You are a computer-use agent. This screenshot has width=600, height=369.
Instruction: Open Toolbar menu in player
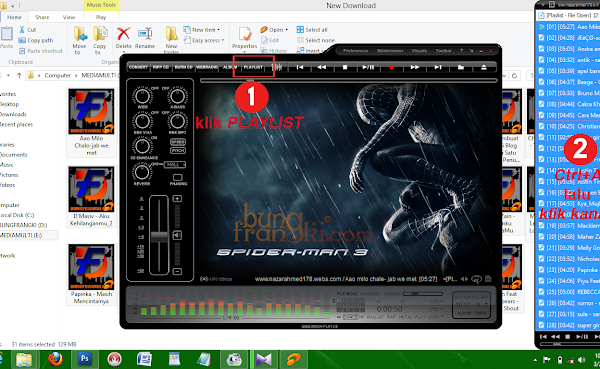click(x=443, y=51)
